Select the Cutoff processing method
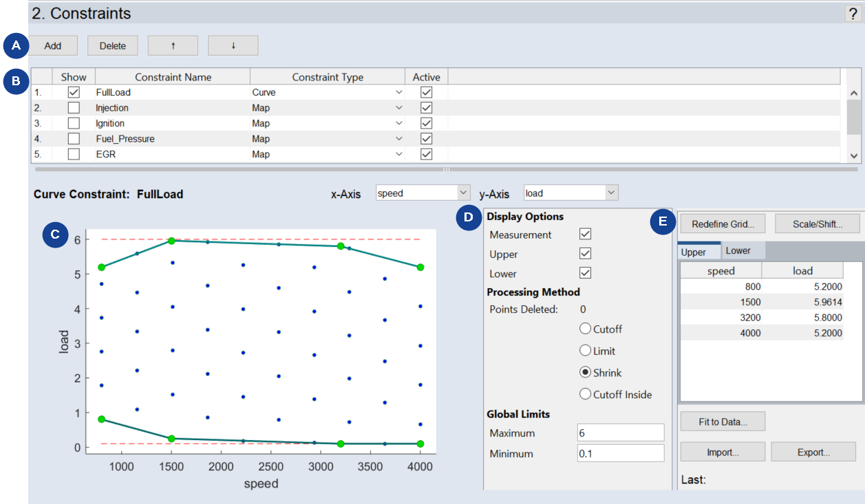 [586, 329]
